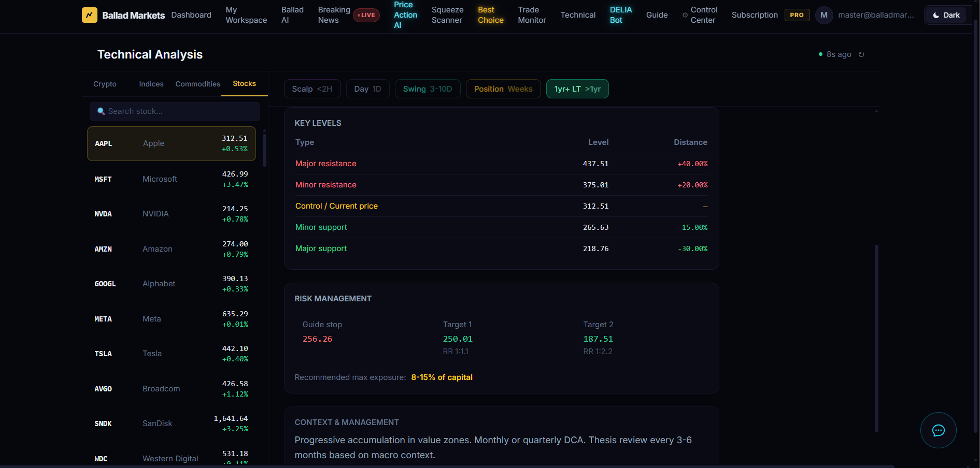Open Best Choice page

click(490, 15)
